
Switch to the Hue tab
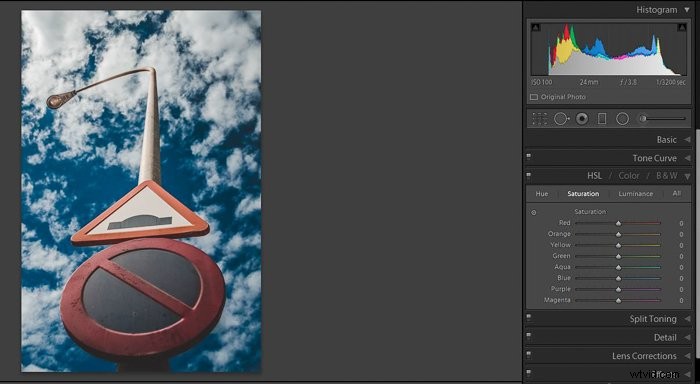coord(542,194)
